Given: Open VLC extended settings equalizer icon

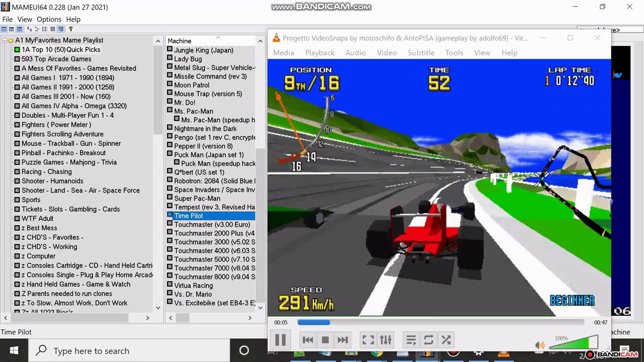Looking at the screenshot, I should point(386,340).
